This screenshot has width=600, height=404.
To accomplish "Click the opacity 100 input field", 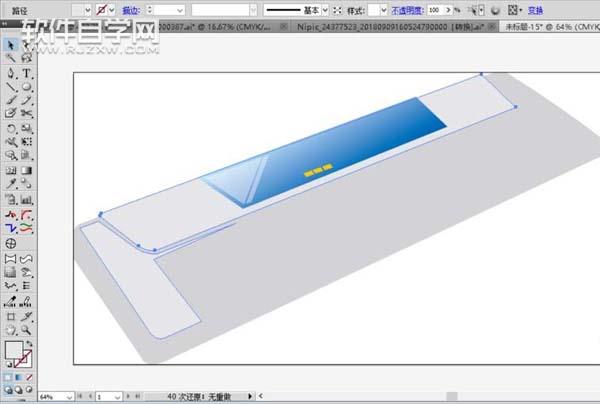I will (435, 10).
